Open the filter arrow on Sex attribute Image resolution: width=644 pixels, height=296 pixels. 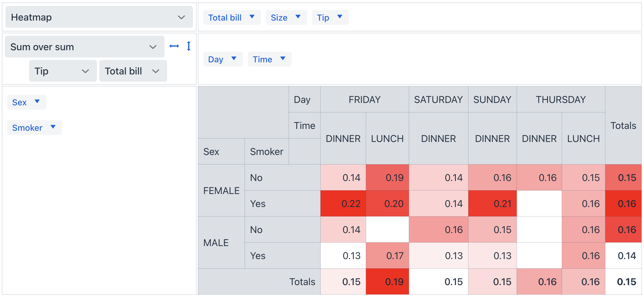37,102
